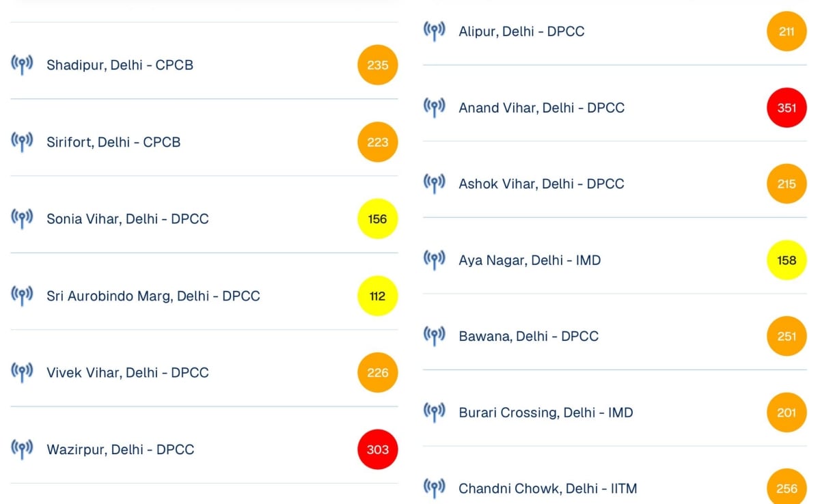This screenshot has width=820, height=504.
Task: Click the yellow 112 AQI badge
Action: [x=377, y=296]
